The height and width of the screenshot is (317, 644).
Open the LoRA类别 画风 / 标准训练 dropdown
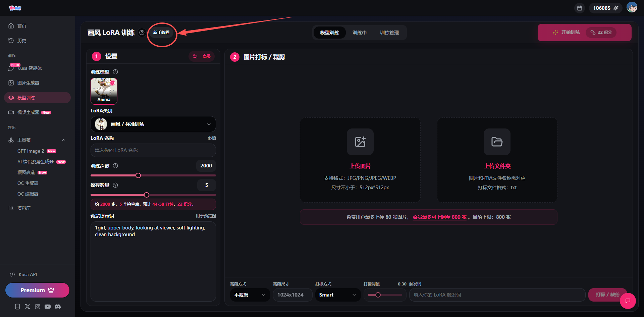tap(153, 124)
